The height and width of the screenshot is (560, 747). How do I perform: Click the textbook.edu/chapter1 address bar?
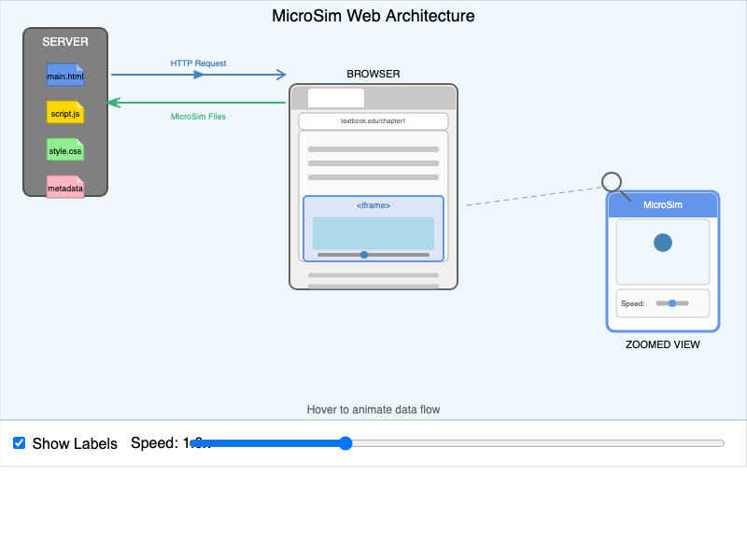pyautogui.click(x=373, y=120)
